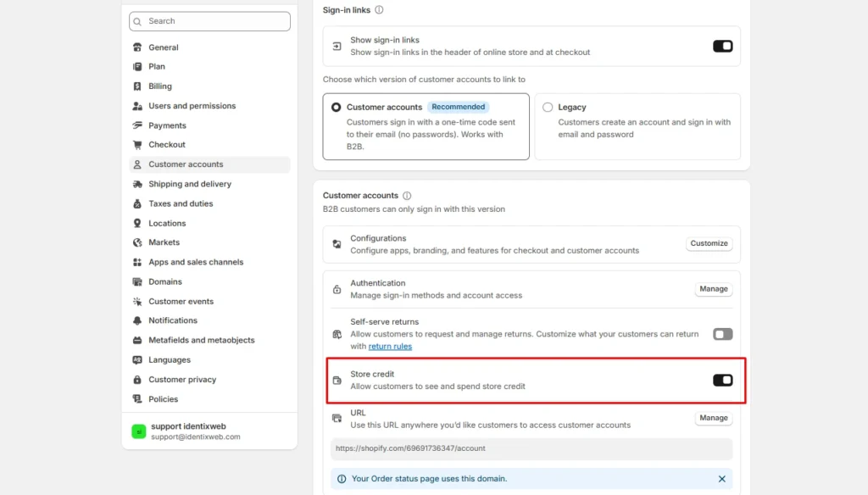Image resolution: width=868 pixels, height=495 pixels.
Task: Click the Customize button for Configurations
Action: (709, 243)
